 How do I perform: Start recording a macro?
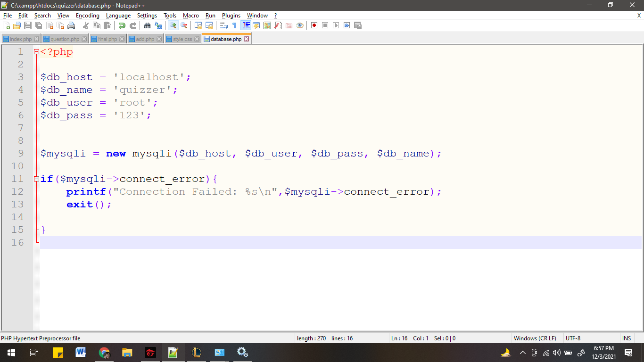pyautogui.click(x=314, y=25)
